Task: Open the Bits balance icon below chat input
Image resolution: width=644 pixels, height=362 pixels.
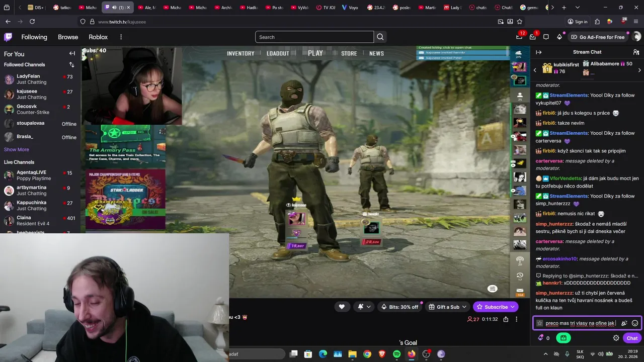Action: tap(543, 338)
